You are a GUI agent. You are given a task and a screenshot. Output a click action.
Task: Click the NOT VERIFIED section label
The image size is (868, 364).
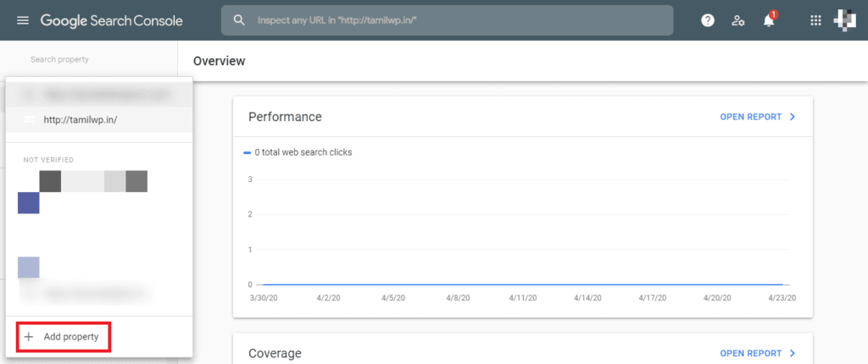48,160
